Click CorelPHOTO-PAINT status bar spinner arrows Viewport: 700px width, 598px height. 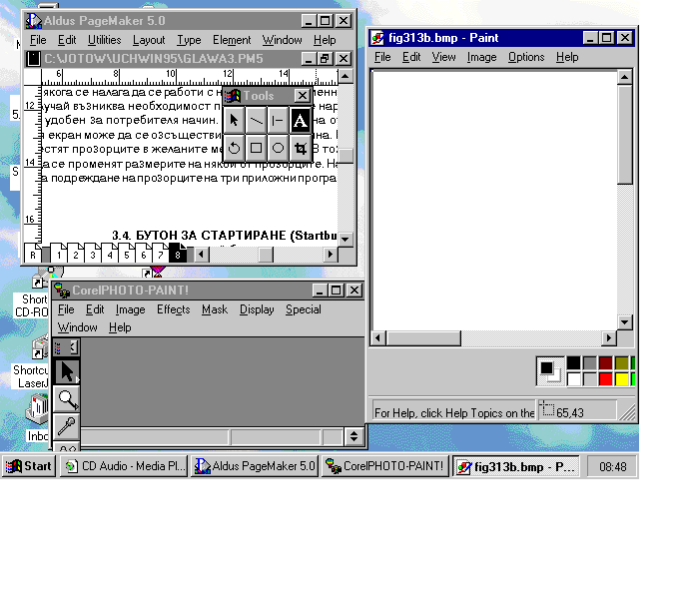354,436
